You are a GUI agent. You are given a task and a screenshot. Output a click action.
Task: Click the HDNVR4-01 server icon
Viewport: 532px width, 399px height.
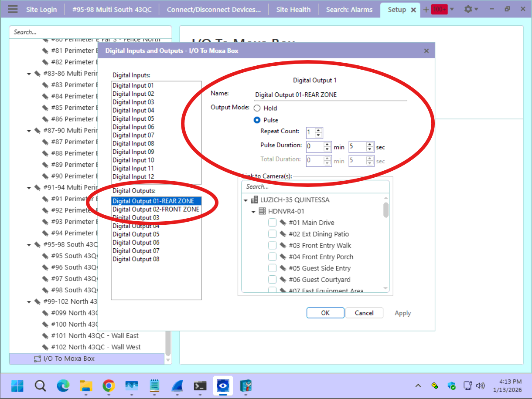[x=262, y=211]
